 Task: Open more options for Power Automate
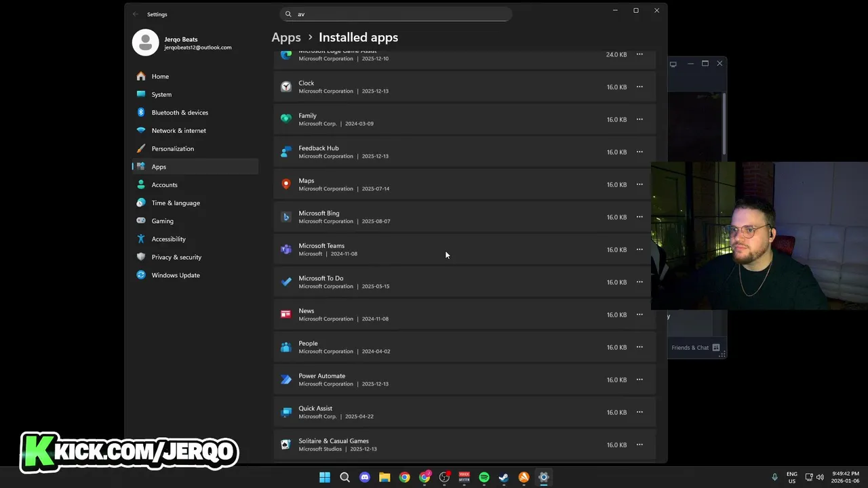[x=639, y=380]
